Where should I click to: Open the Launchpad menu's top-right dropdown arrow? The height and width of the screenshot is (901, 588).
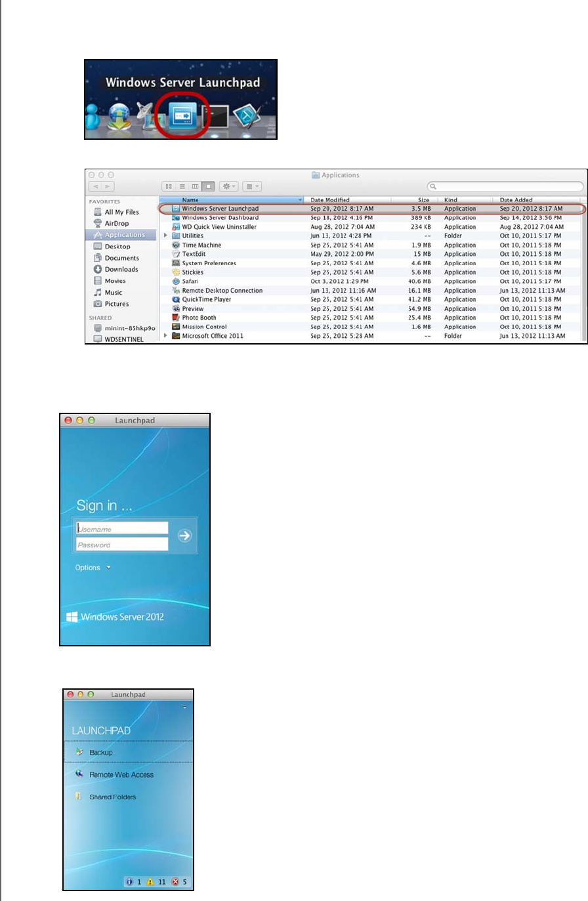185,708
